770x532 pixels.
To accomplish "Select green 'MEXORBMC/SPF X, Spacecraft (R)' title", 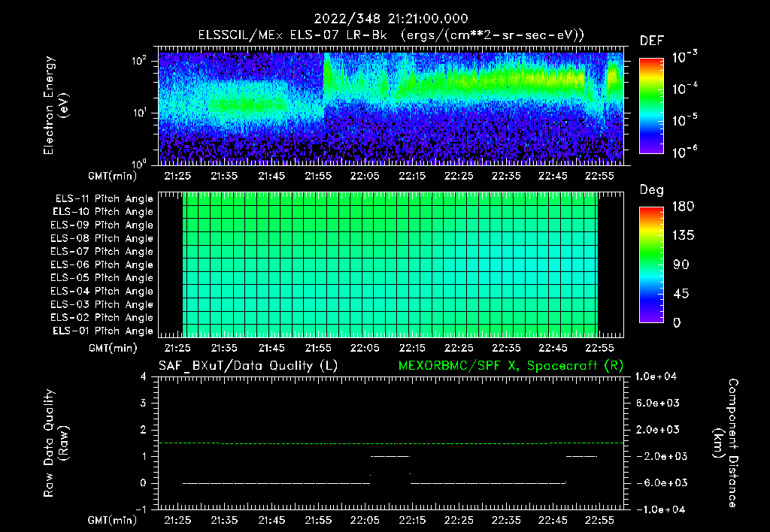I will point(511,366).
